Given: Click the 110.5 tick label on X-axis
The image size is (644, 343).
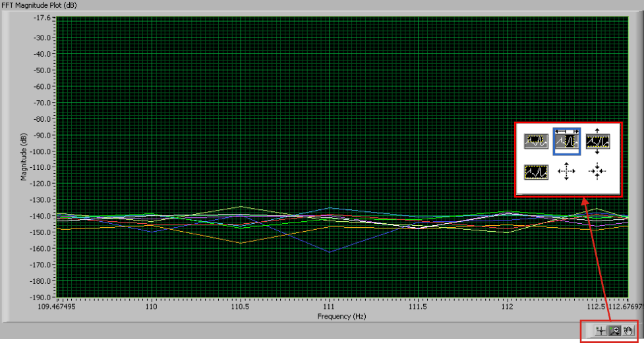Looking at the screenshot, I should coord(241,307).
